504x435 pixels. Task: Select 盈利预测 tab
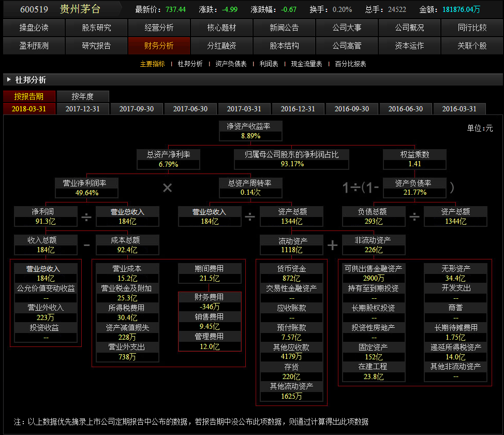[34, 46]
